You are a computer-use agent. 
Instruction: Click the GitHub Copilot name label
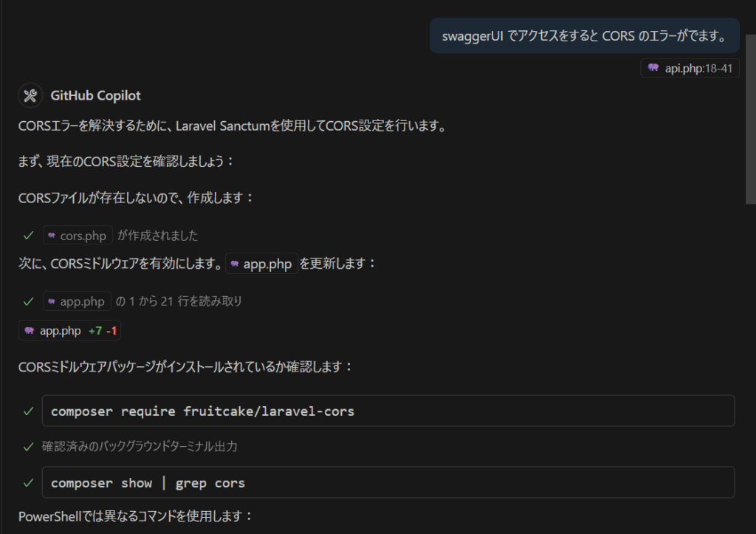(95, 95)
